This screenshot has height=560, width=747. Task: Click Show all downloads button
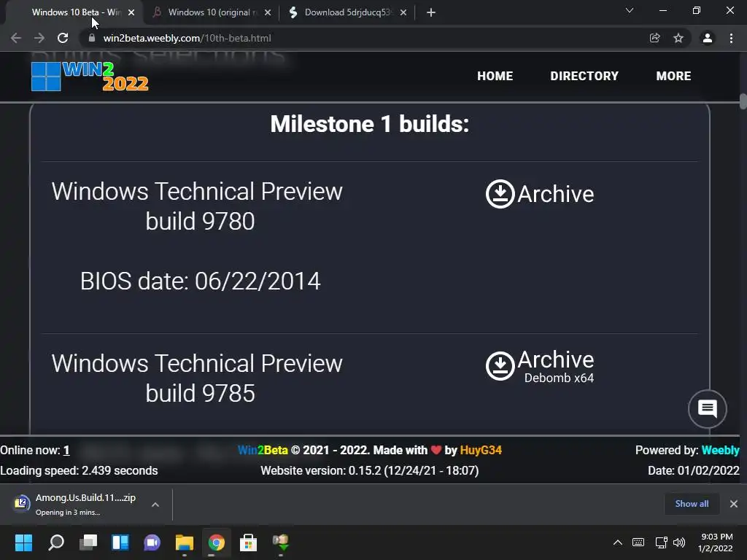pyautogui.click(x=692, y=504)
